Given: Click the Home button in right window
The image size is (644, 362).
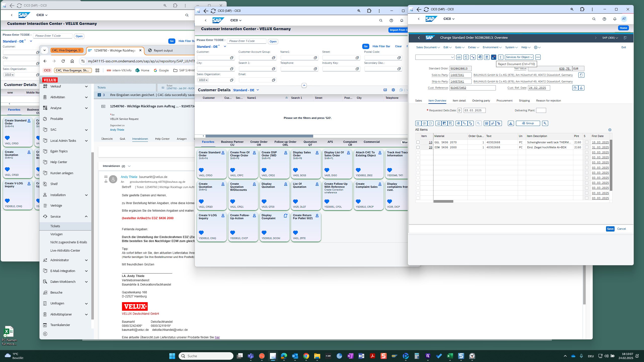Looking at the screenshot, I should 623,28.
